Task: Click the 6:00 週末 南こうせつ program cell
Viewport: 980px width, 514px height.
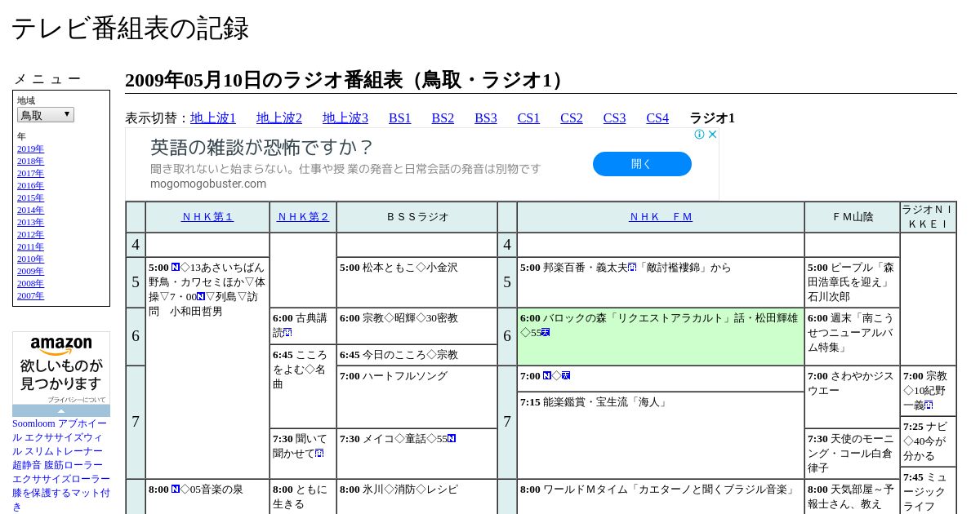Action: (x=853, y=336)
